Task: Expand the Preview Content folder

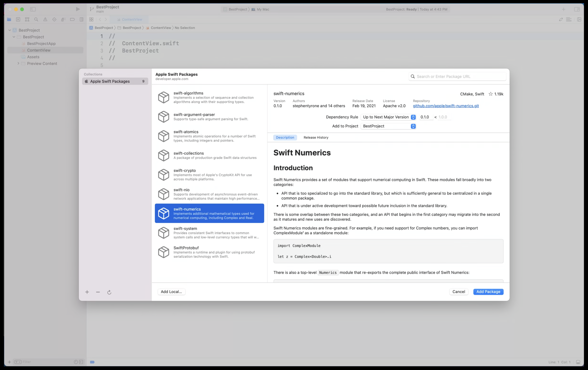Action: (x=18, y=63)
